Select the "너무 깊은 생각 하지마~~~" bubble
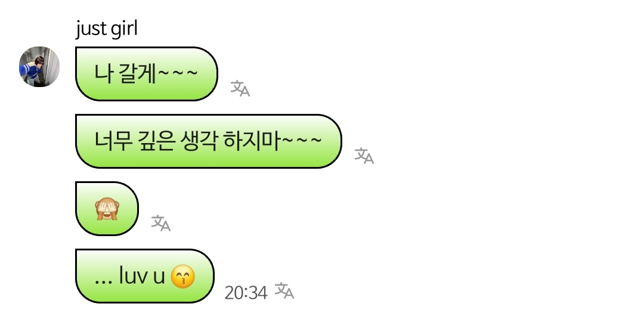This screenshot has height=316, width=644. [x=209, y=141]
